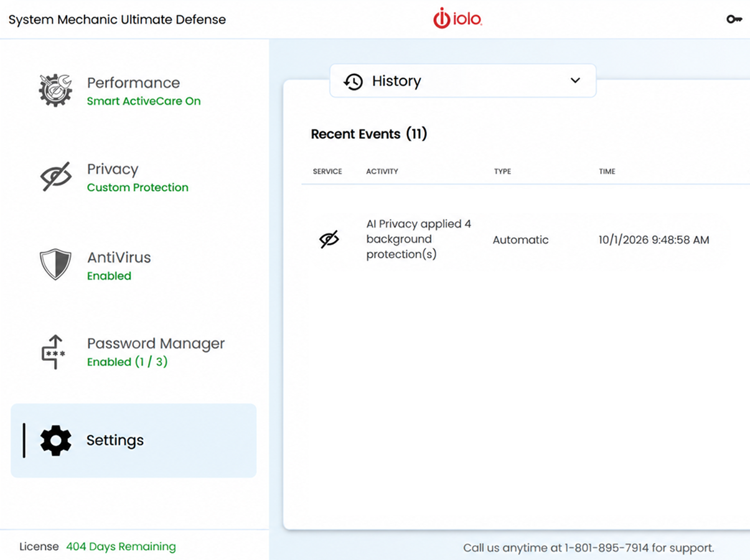
Task: Click the SERVICE column header
Action: [327, 171]
